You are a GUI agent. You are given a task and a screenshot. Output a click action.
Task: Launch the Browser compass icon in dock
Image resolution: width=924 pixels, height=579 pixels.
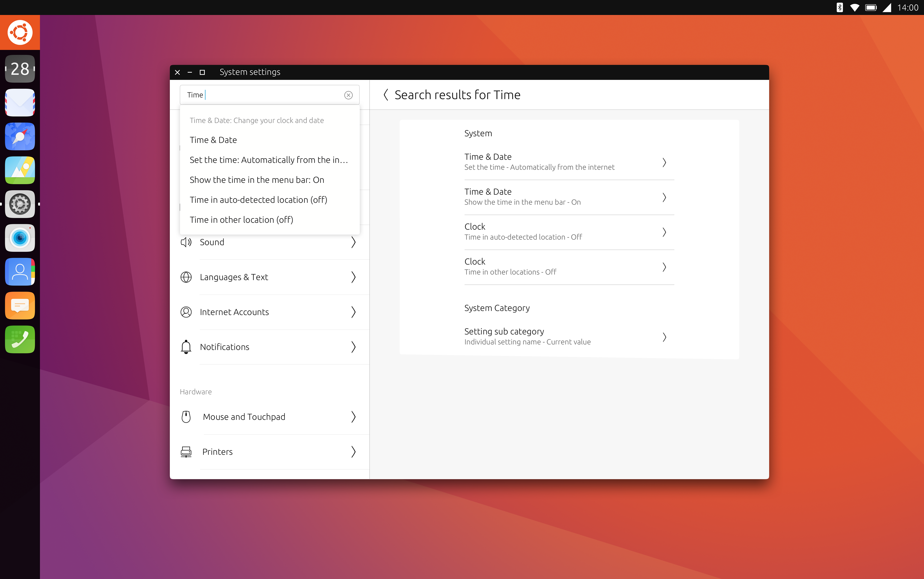click(x=20, y=136)
